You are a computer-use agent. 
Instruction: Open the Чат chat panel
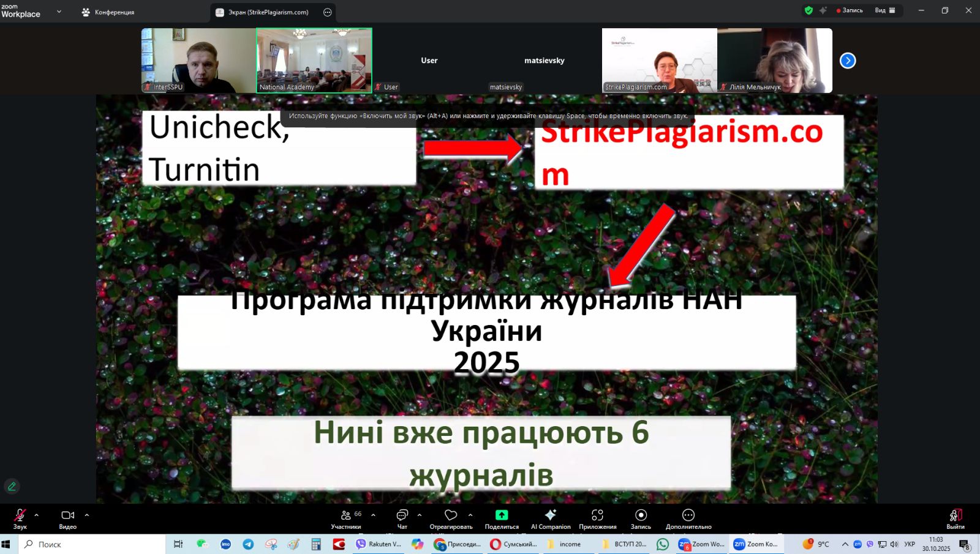(402, 517)
